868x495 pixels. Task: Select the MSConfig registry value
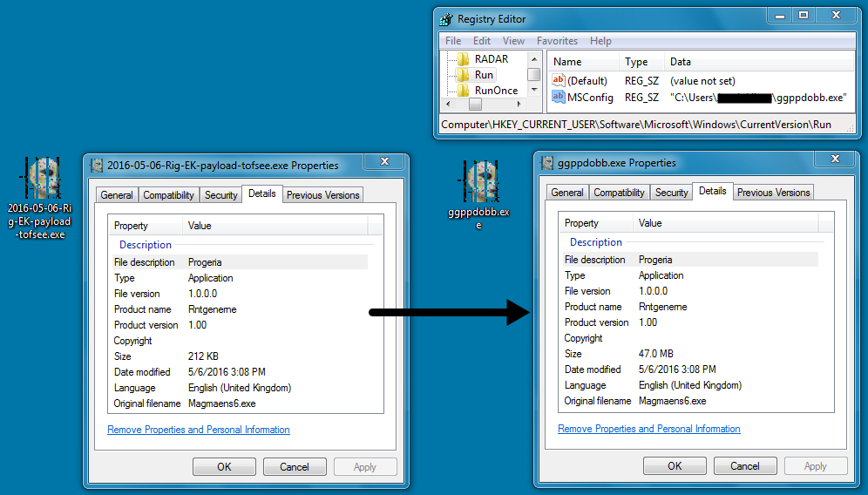590,98
